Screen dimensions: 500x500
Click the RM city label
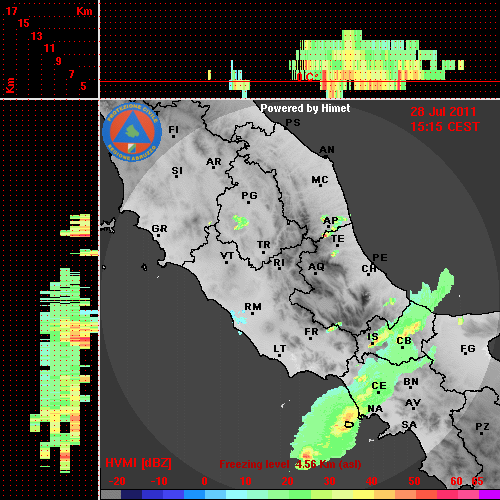tap(253, 307)
